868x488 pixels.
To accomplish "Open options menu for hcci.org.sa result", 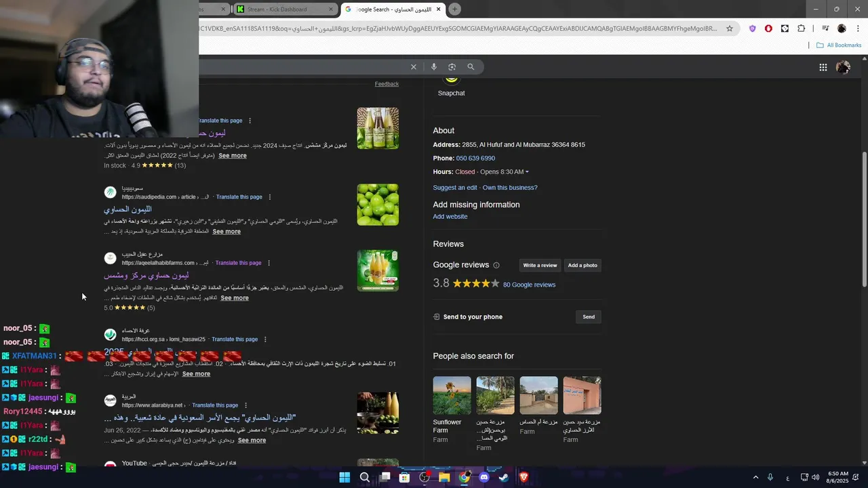I will click(x=265, y=340).
